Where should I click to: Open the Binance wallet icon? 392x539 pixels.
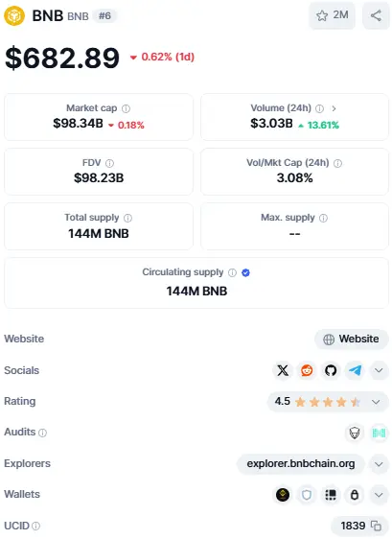(283, 495)
